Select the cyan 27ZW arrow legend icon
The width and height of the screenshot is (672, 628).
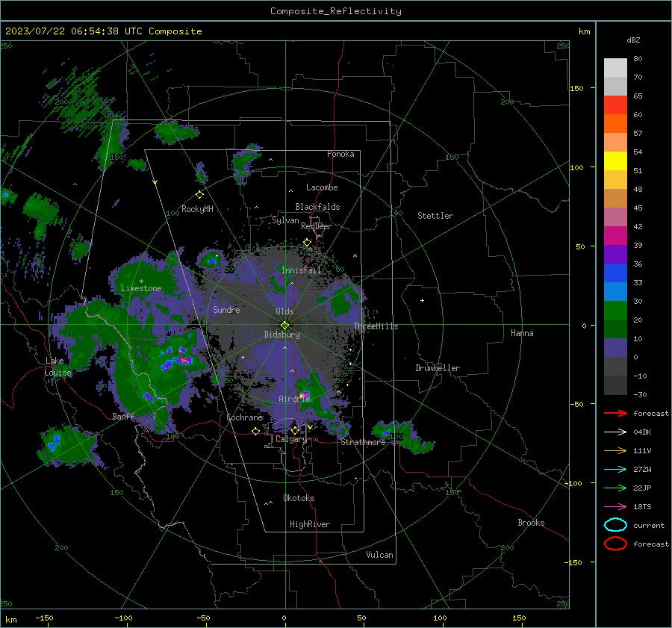[615, 470]
